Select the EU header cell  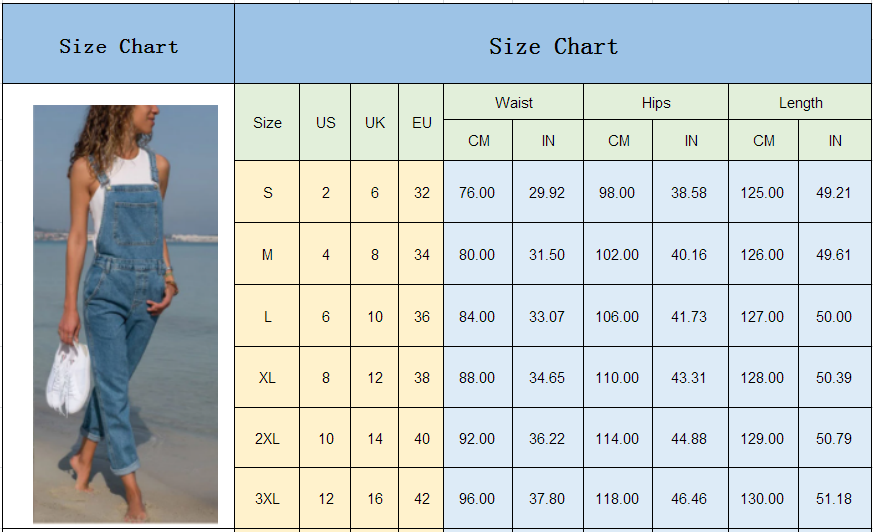(421, 123)
